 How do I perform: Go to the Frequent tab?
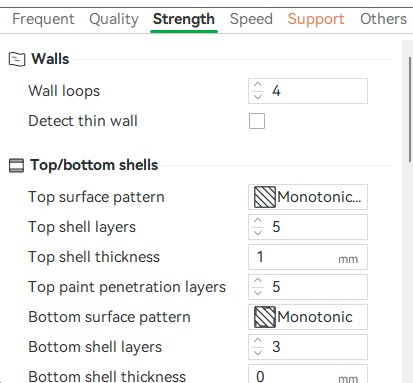[43, 19]
